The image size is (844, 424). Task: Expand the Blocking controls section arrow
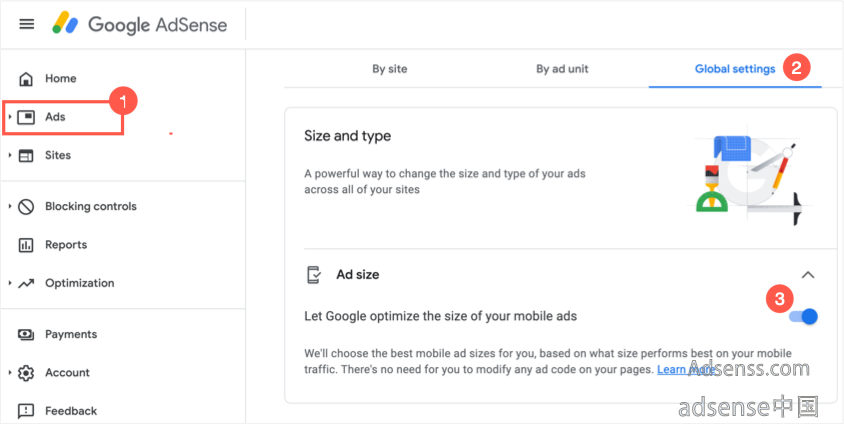(x=10, y=207)
